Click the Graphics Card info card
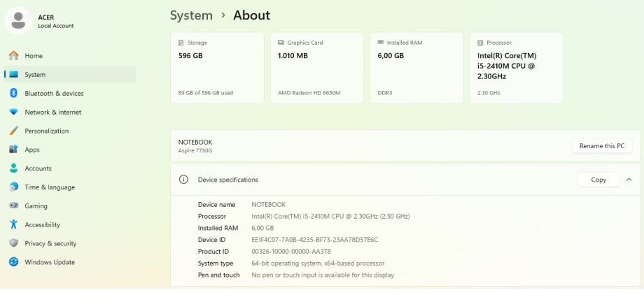644x302 pixels. (316, 68)
